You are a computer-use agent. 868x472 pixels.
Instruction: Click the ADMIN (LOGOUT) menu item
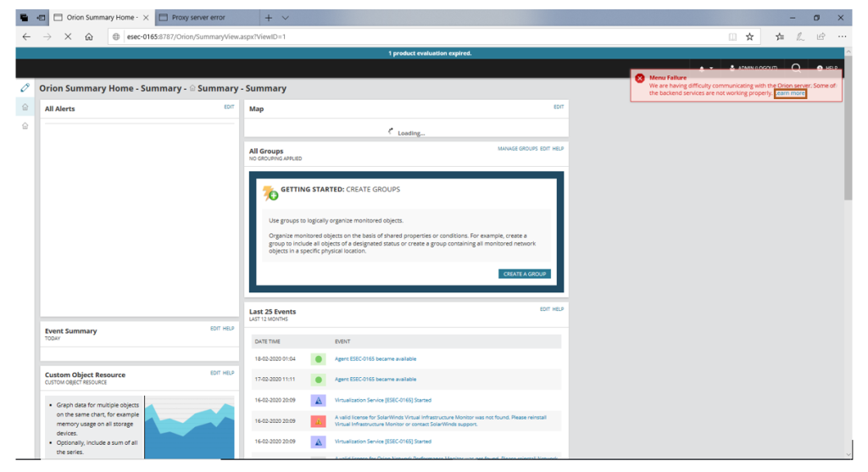(x=754, y=68)
